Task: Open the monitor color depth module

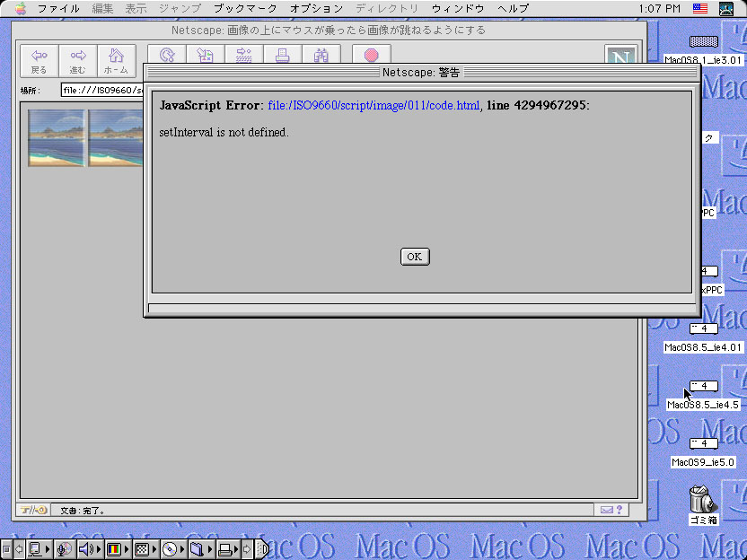Action: tap(118, 549)
